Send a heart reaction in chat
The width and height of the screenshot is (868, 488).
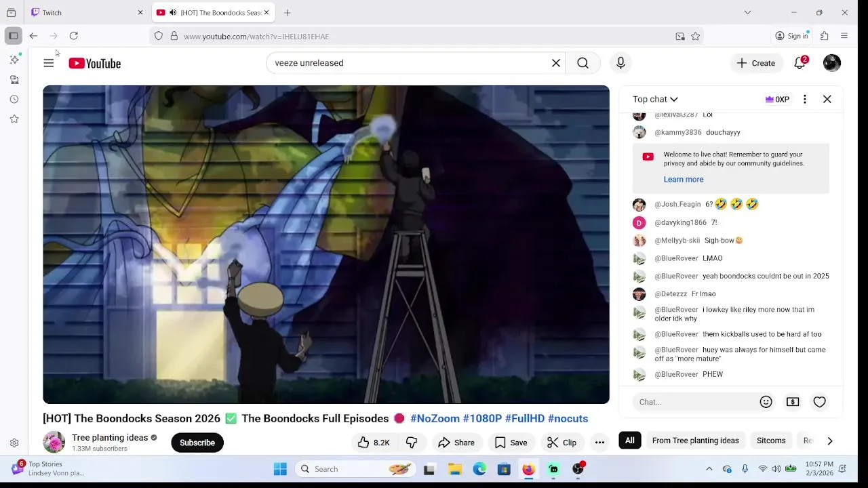pyautogui.click(x=820, y=402)
